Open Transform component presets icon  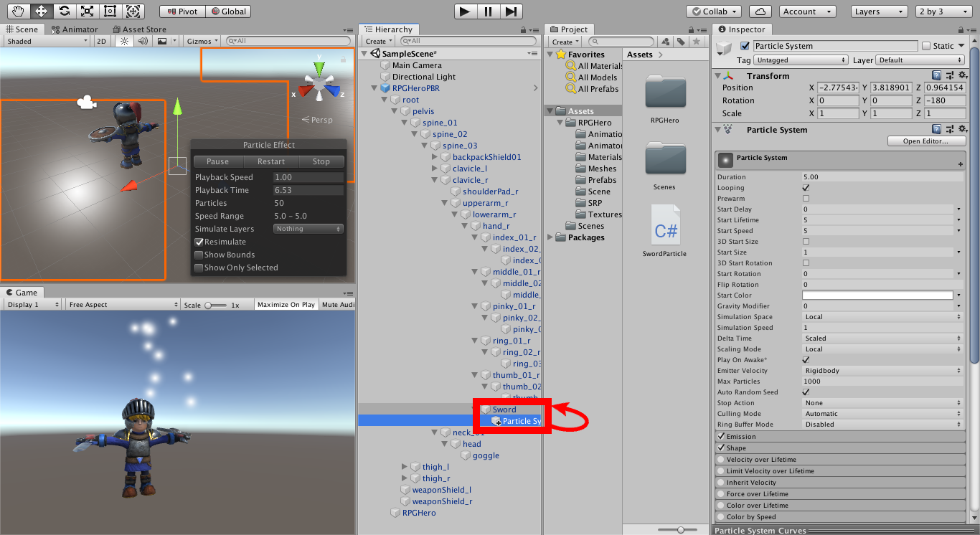point(949,75)
